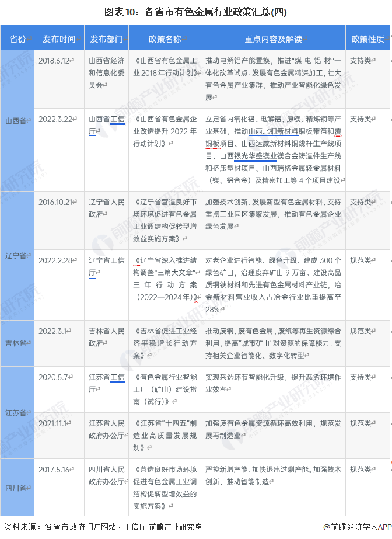Viewport: 392px width, 539px height.
Task: Click the content cell starting 立足省内氧化铝
Action: point(273,149)
